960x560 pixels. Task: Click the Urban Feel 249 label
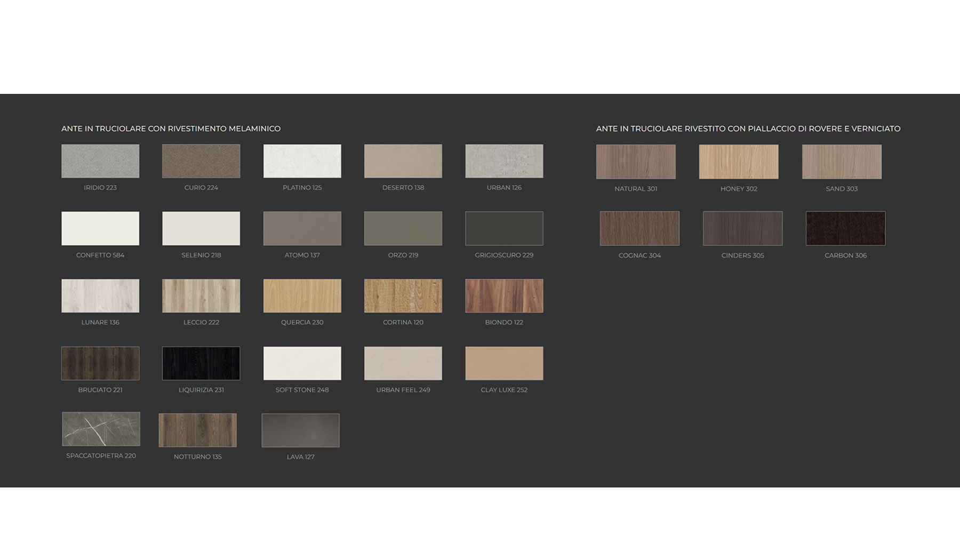tap(403, 390)
